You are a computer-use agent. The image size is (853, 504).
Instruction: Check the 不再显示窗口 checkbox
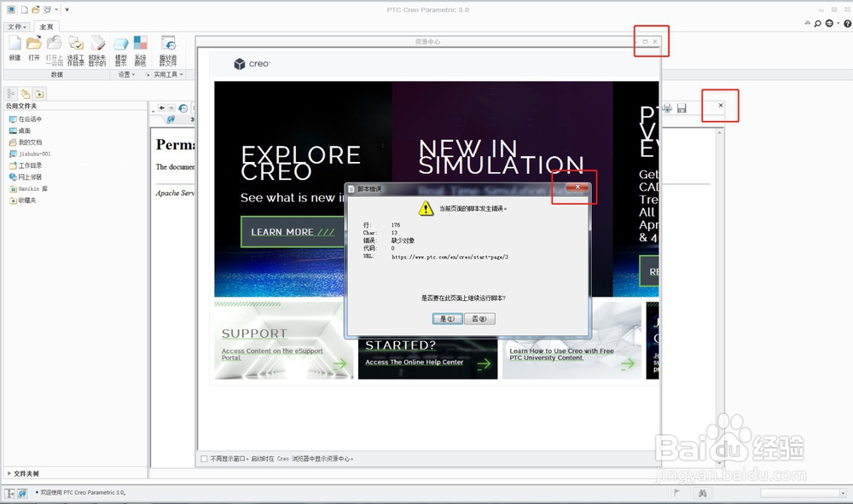point(204,459)
